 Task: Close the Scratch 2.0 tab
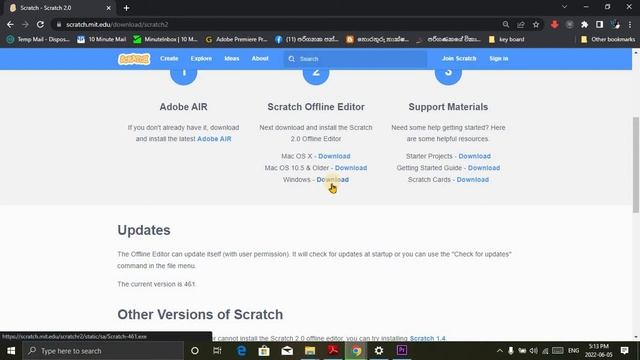pos(109,8)
